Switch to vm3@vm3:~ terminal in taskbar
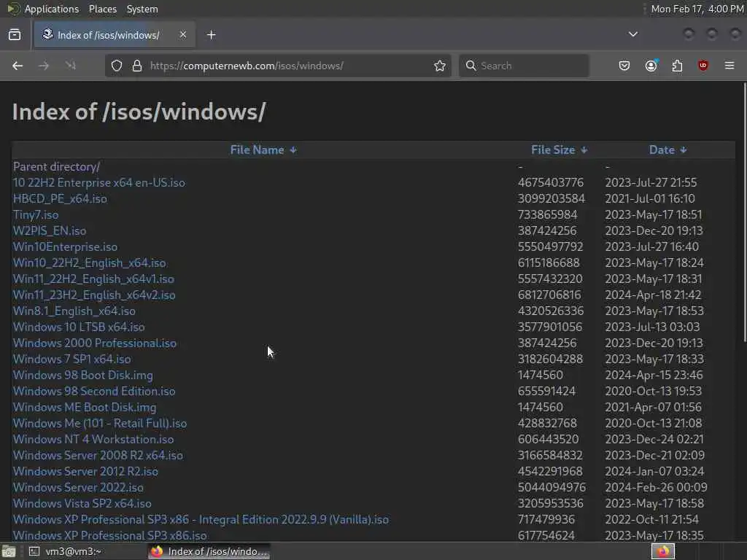Image resolution: width=747 pixels, height=560 pixels. click(x=66, y=551)
